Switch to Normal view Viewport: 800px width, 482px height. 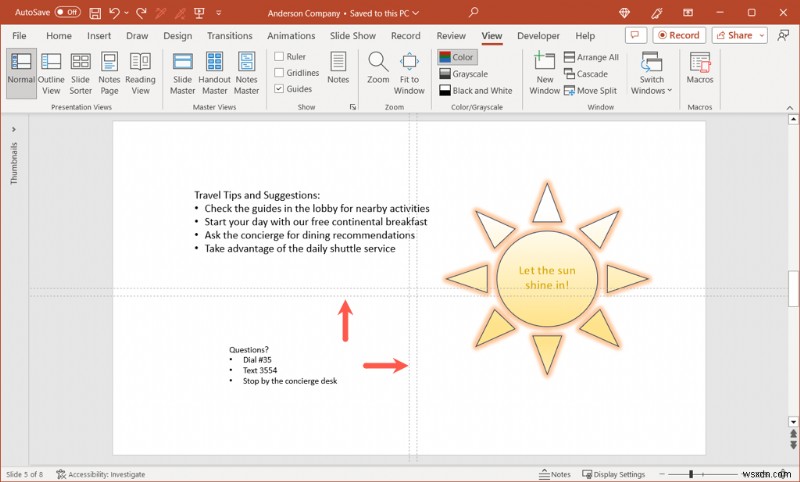coord(21,73)
